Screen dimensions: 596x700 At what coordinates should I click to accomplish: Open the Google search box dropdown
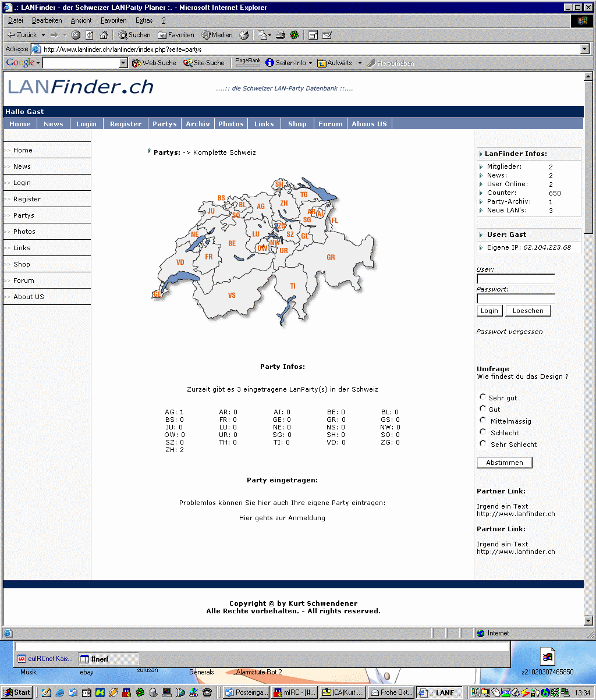coord(123,63)
